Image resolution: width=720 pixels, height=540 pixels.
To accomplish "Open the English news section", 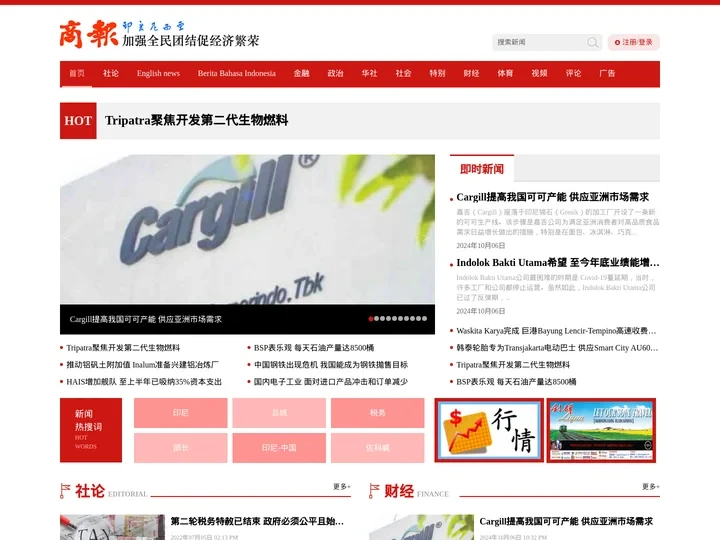I will pos(158,73).
